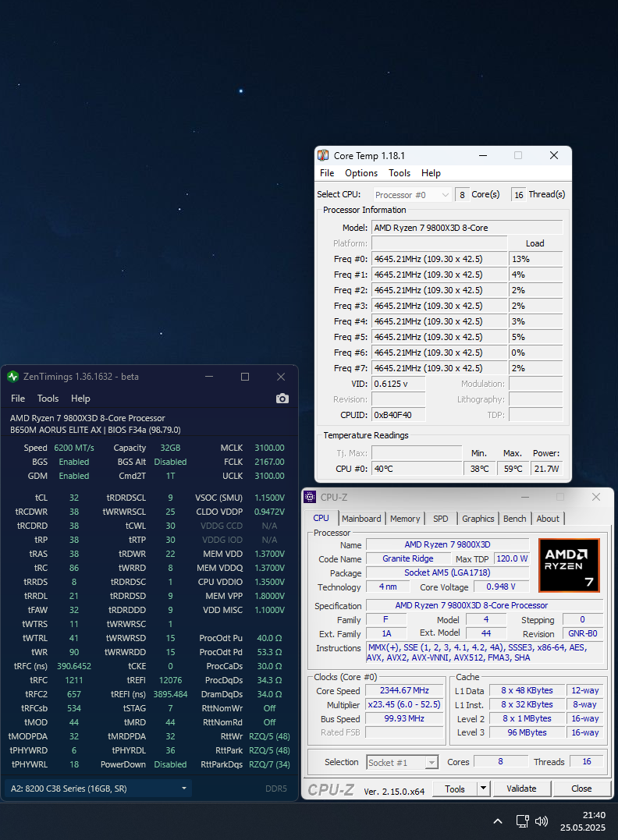Screen dimensions: 618x840
Task: Switch to CPU-Z Graphics tab
Action: point(478,519)
